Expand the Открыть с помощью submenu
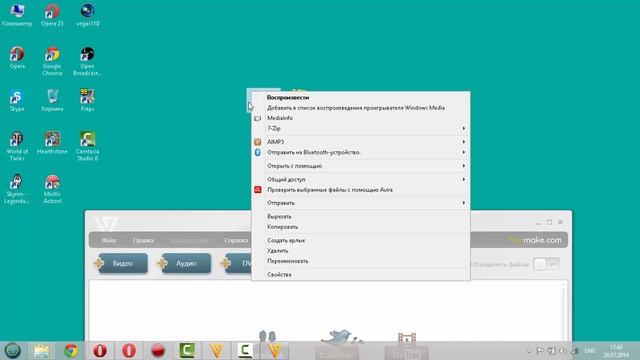The image size is (640, 360). pyautogui.click(x=361, y=166)
